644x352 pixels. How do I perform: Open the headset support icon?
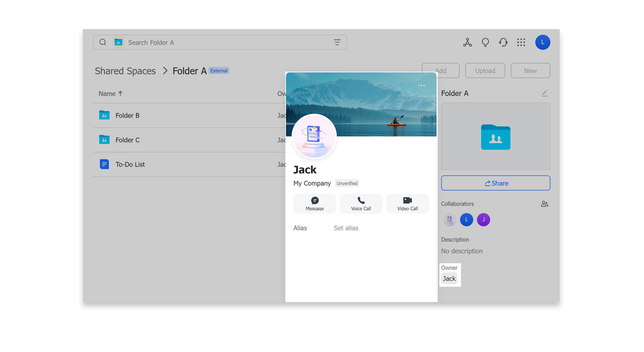coord(503,42)
